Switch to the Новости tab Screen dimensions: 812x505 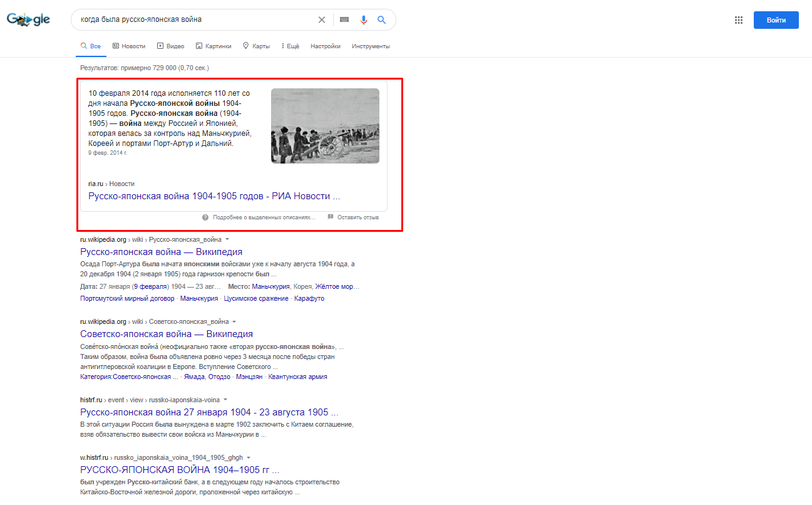tap(129, 46)
